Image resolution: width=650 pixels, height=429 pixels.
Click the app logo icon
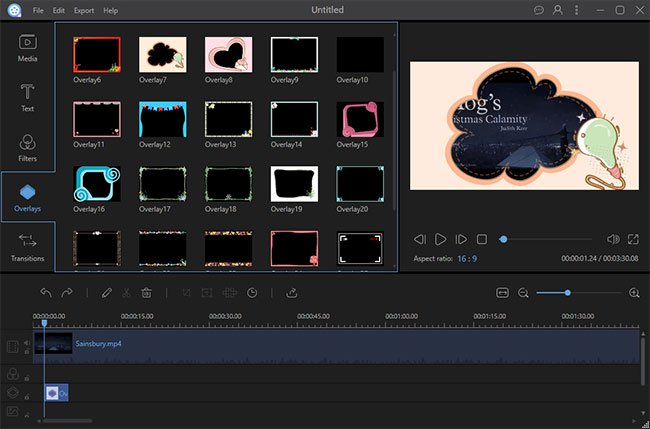coord(15,10)
